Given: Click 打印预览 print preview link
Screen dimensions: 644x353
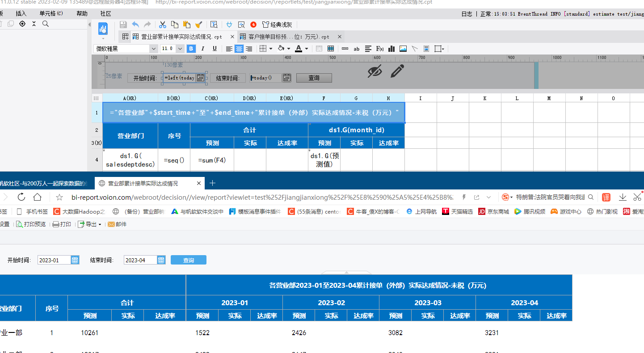Looking at the screenshot, I should tap(31, 224).
